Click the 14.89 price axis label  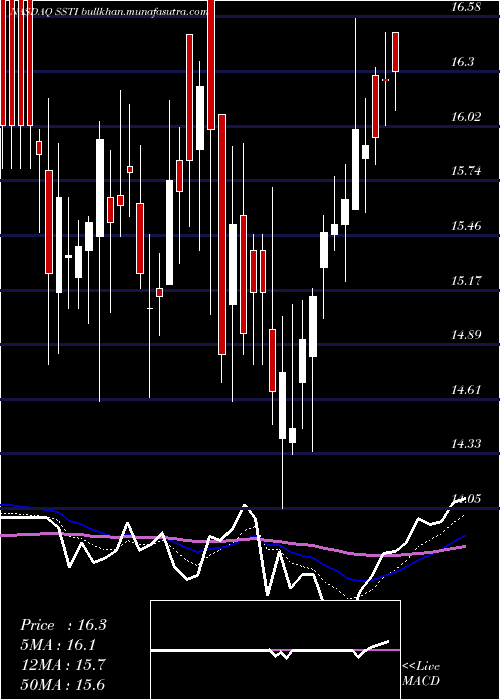tap(466, 335)
